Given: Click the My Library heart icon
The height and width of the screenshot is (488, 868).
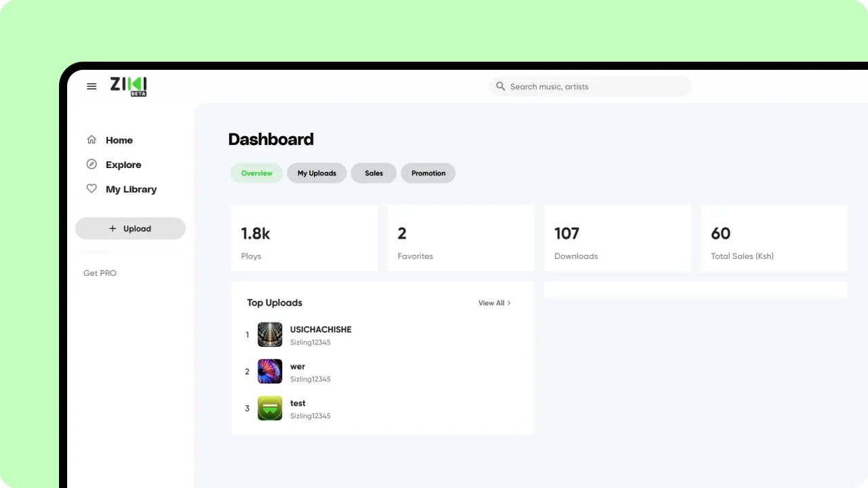Looking at the screenshot, I should [x=92, y=189].
